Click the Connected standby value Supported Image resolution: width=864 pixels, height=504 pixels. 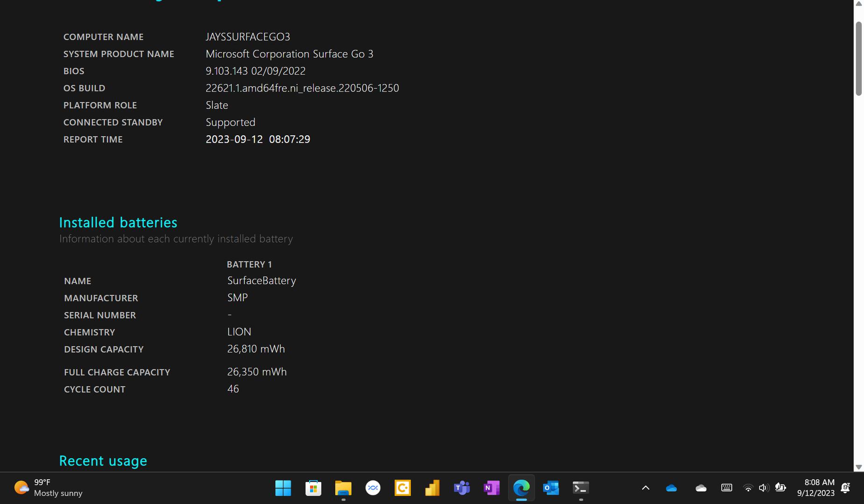pyautogui.click(x=231, y=122)
